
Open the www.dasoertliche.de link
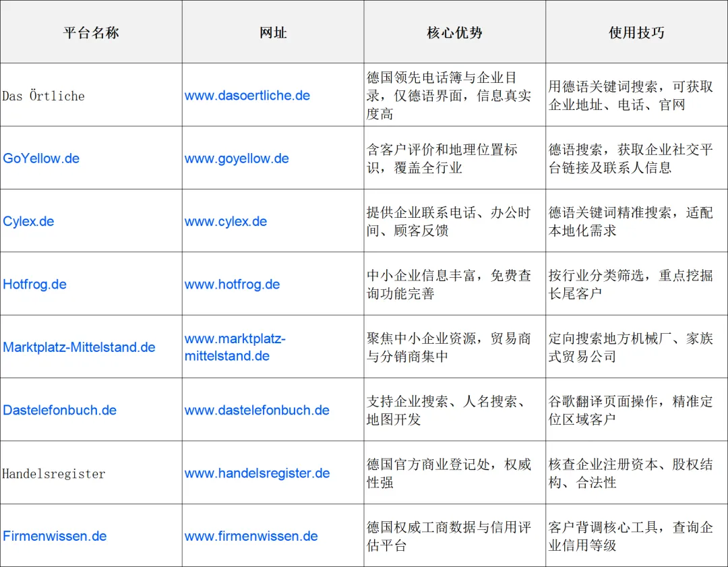tap(247, 96)
